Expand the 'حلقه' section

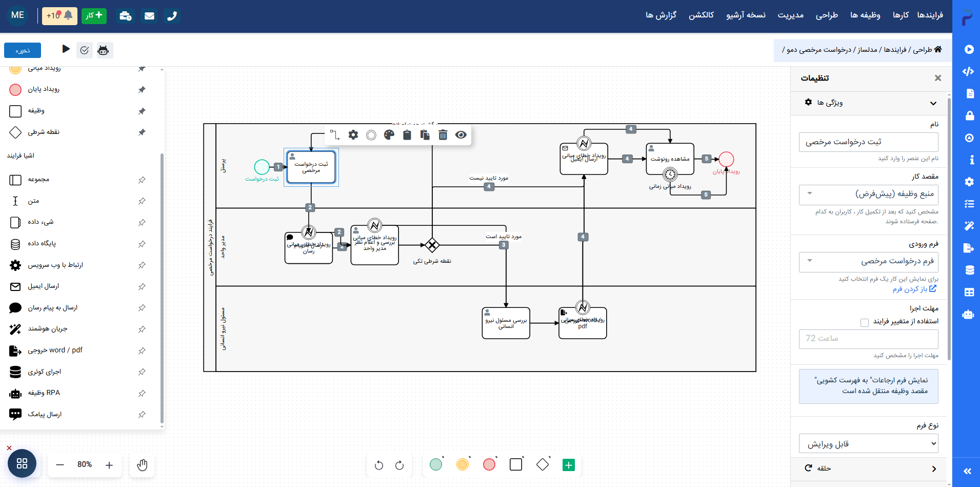click(x=868, y=468)
